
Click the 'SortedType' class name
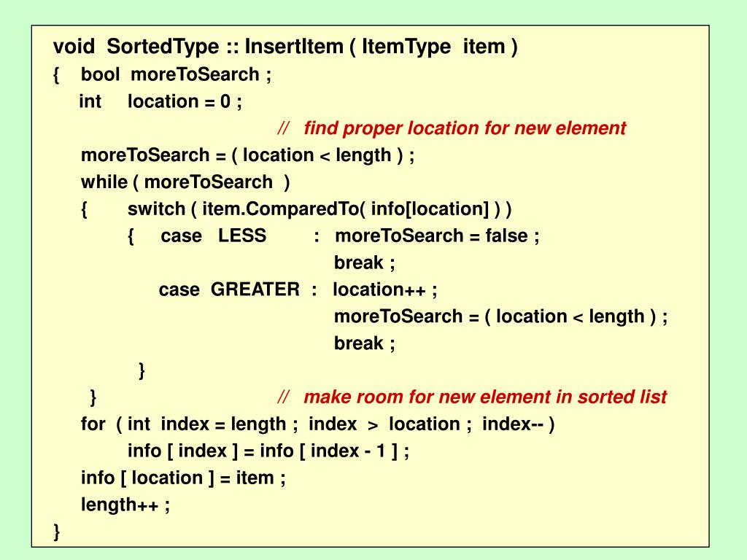[x=163, y=47]
